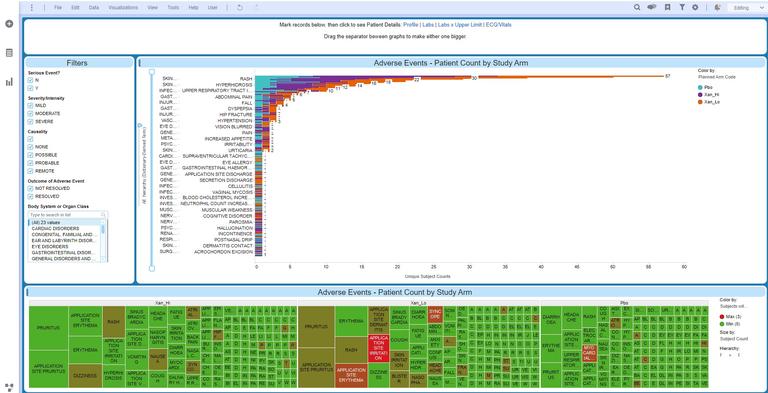Image resolution: width=768 pixels, height=393 pixels.
Task: Open the Data menu
Action: (94, 8)
